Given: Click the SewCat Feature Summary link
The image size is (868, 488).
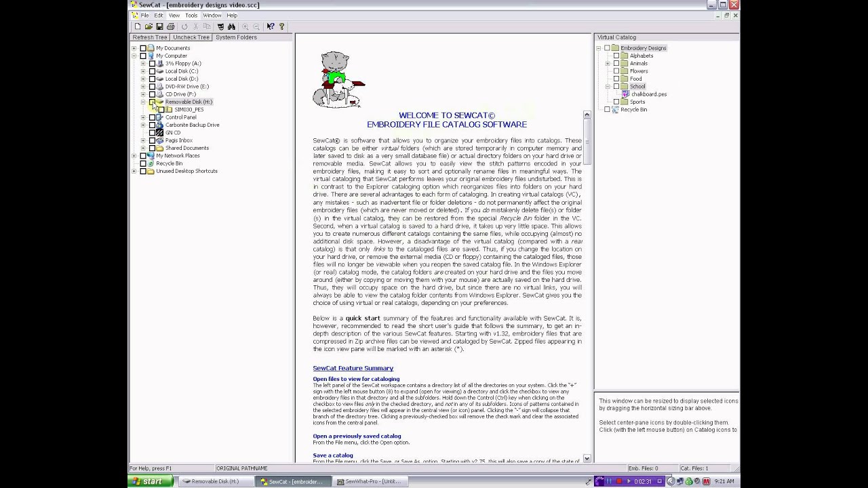Looking at the screenshot, I should click(x=353, y=368).
